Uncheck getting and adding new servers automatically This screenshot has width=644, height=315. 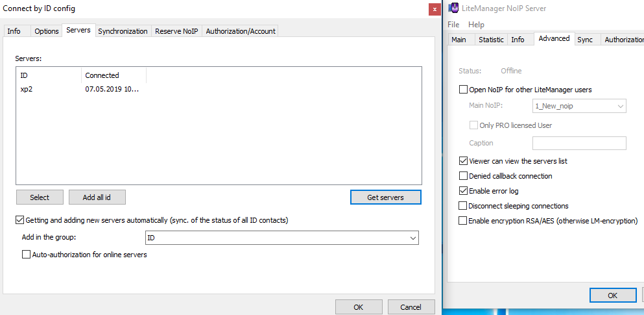point(19,220)
